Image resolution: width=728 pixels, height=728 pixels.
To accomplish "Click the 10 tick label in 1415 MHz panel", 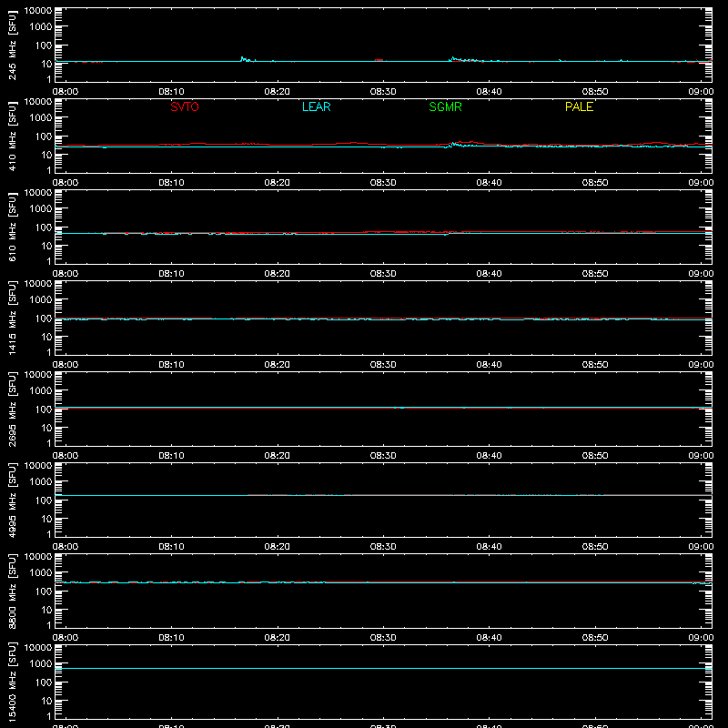I will (x=46, y=337).
